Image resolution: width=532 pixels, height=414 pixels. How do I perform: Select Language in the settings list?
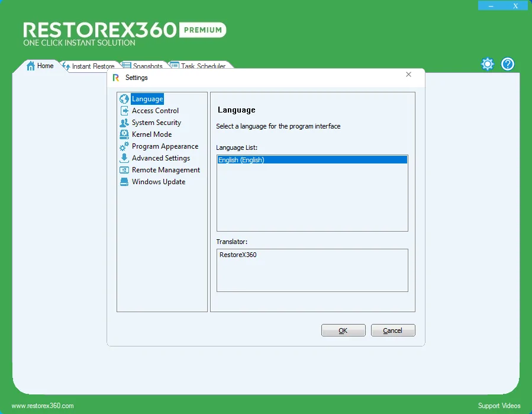[x=147, y=99]
